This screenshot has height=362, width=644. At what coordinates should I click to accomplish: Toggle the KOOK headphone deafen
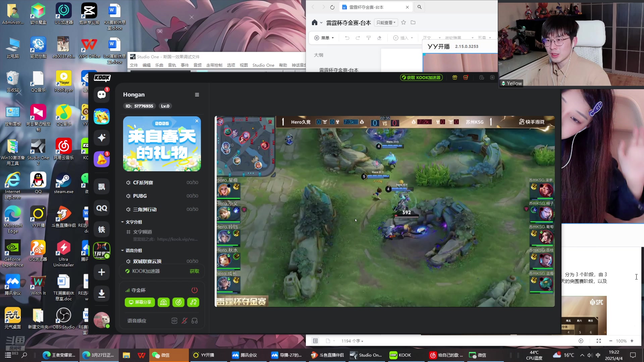tap(195, 321)
